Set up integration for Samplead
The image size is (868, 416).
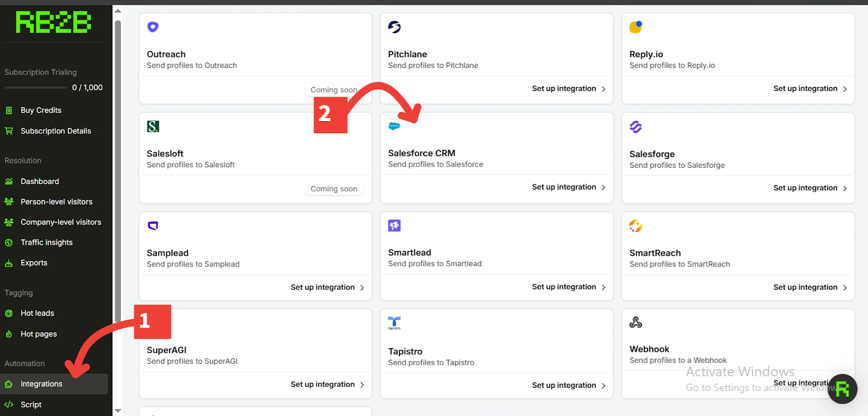click(327, 287)
